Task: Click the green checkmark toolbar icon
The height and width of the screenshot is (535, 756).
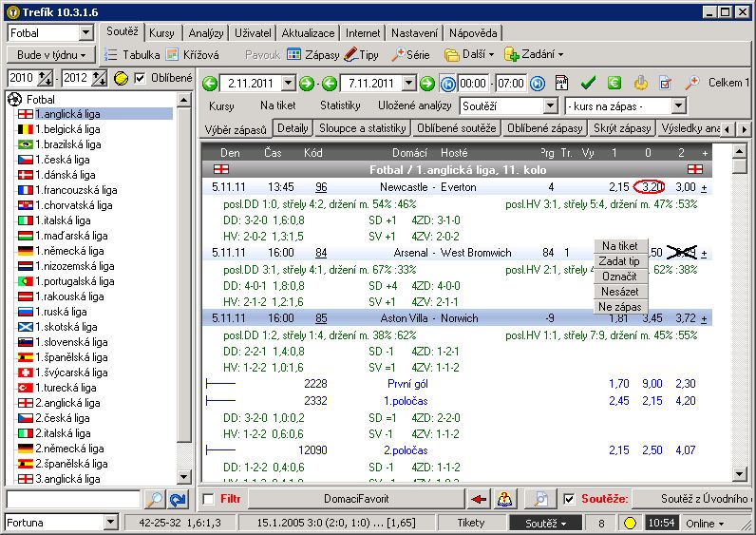Action: point(588,83)
